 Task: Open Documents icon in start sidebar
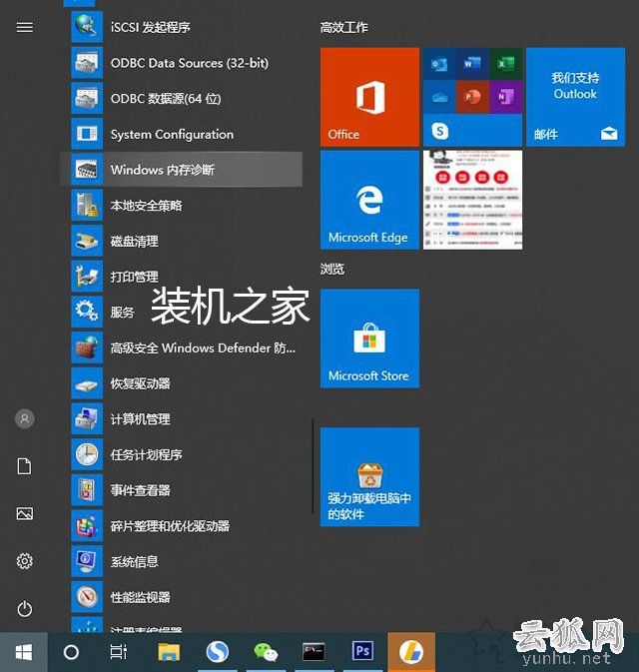pos(24,466)
